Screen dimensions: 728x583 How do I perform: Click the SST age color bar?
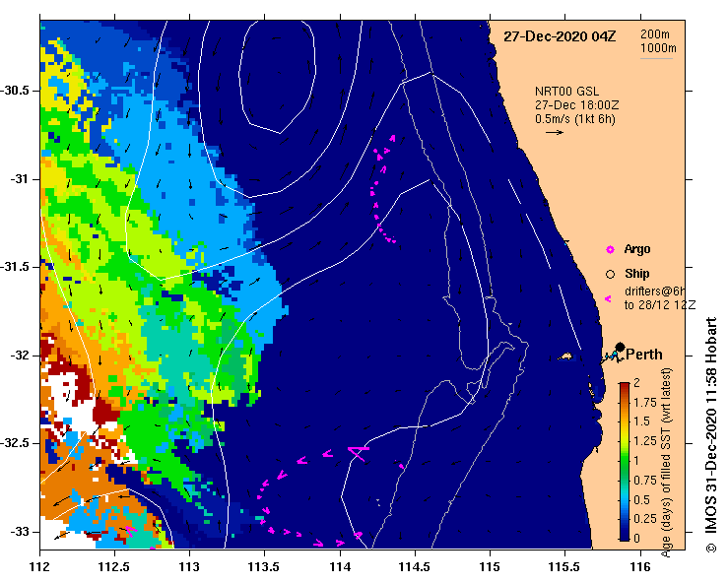point(624,462)
